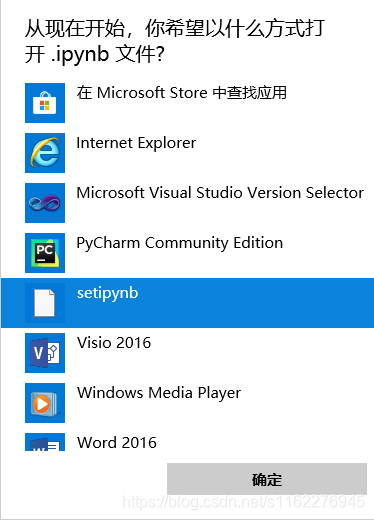This screenshot has height=520, width=374.
Task: Select Microsoft Visual Studio Version Selector text
Action: coord(220,193)
